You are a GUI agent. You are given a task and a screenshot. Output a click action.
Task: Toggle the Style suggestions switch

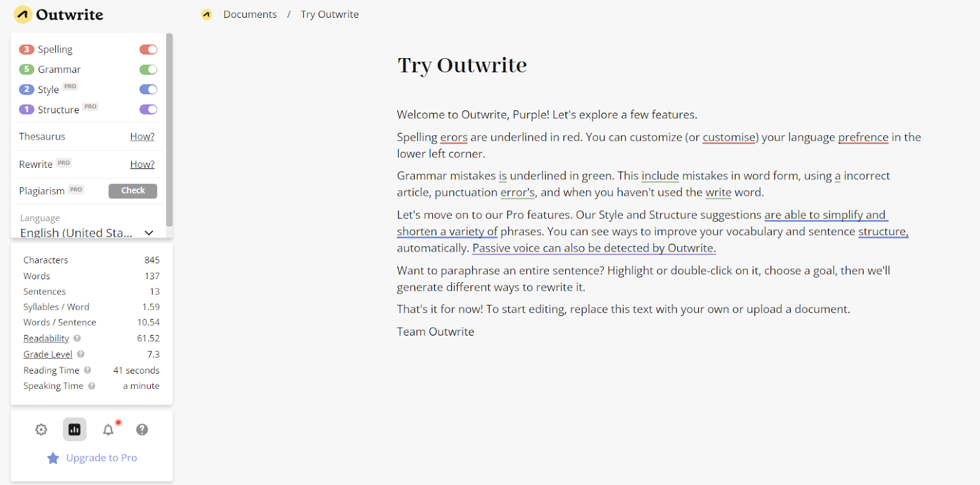[148, 89]
